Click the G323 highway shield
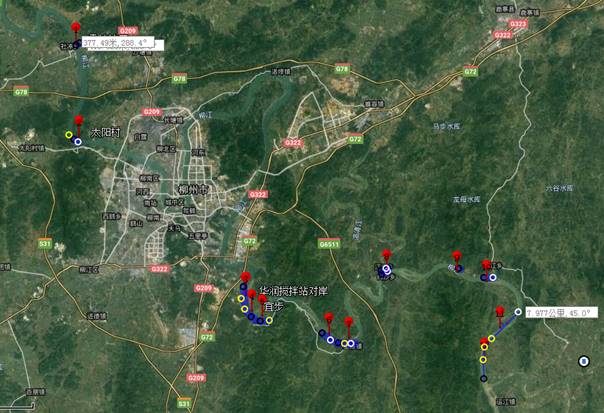 click(x=518, y=24)
